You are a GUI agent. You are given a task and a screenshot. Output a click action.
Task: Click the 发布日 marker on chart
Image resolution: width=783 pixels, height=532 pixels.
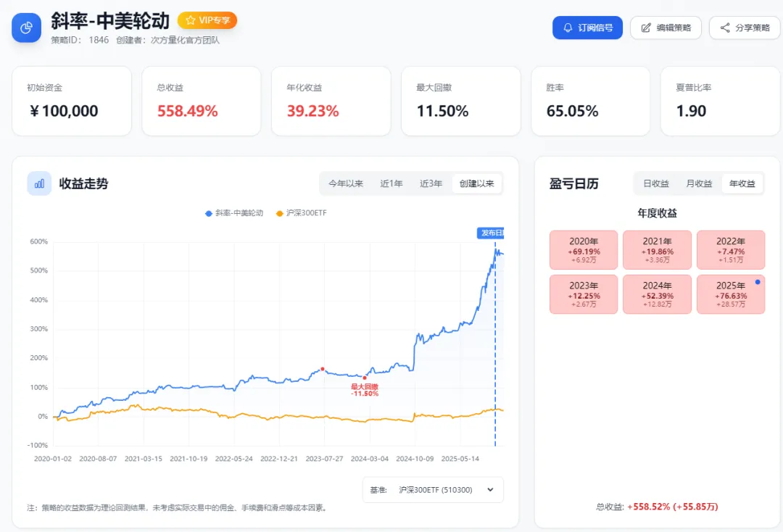[x=491, y=233]
